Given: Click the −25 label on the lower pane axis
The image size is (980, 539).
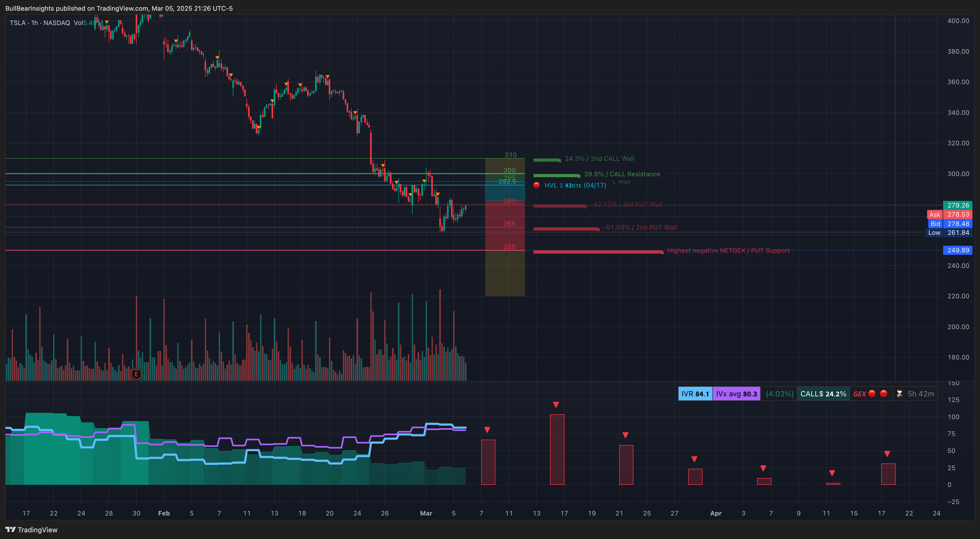Looking at the screenshot, I should click(953, 502).
